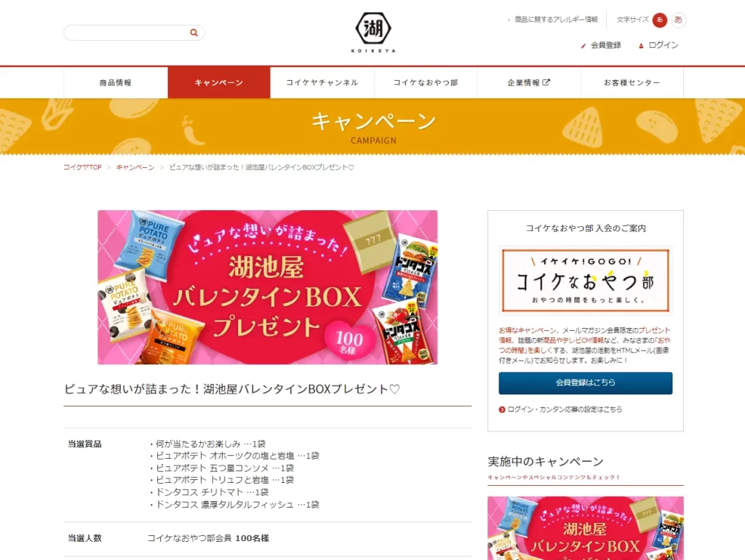The width and height of the screenshot is (745, 560).
Task: Select the filled red あ text-size button
Action: tap(659, 20)
